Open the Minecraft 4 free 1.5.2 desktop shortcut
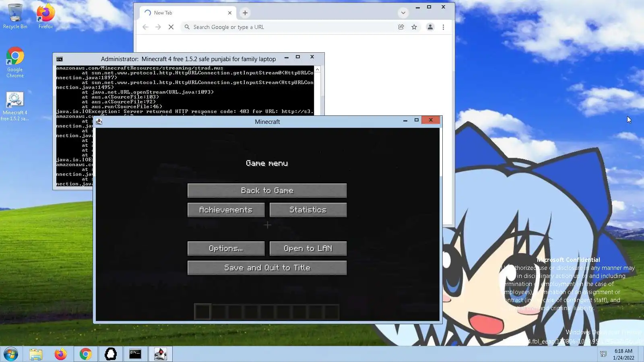 pos(15,107)
